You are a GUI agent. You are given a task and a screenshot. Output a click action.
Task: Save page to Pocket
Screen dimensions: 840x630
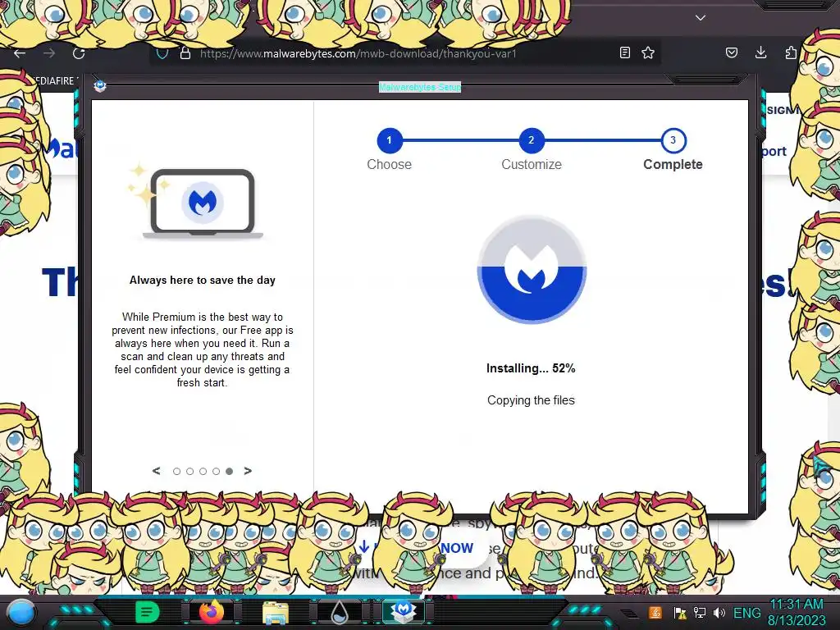[731, 52]
